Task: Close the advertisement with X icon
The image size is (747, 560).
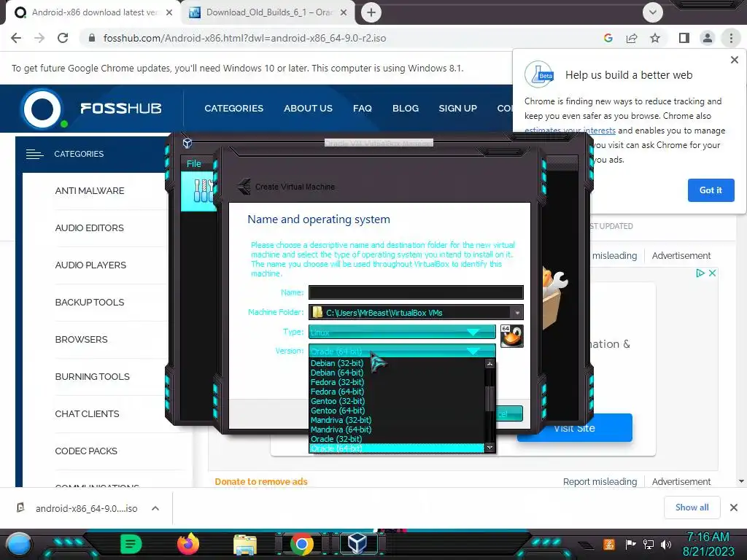Action: pyautogui.click(x=712, y=273)
